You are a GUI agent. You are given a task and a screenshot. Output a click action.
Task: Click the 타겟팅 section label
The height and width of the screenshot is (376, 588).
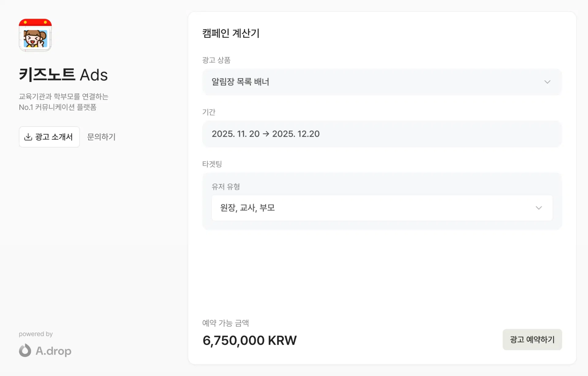[x=212, y=164]
